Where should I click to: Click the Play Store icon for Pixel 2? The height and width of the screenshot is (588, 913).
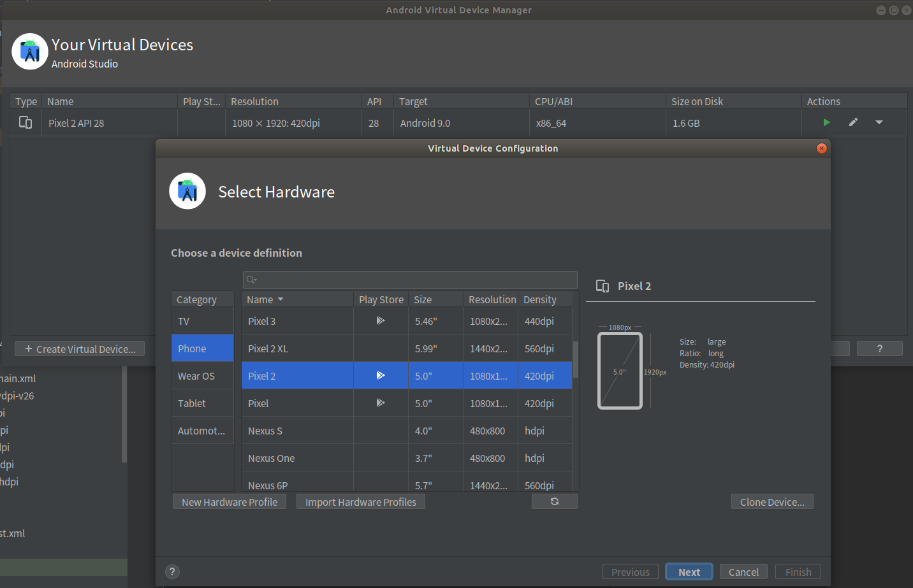click(x=381, y=375)
